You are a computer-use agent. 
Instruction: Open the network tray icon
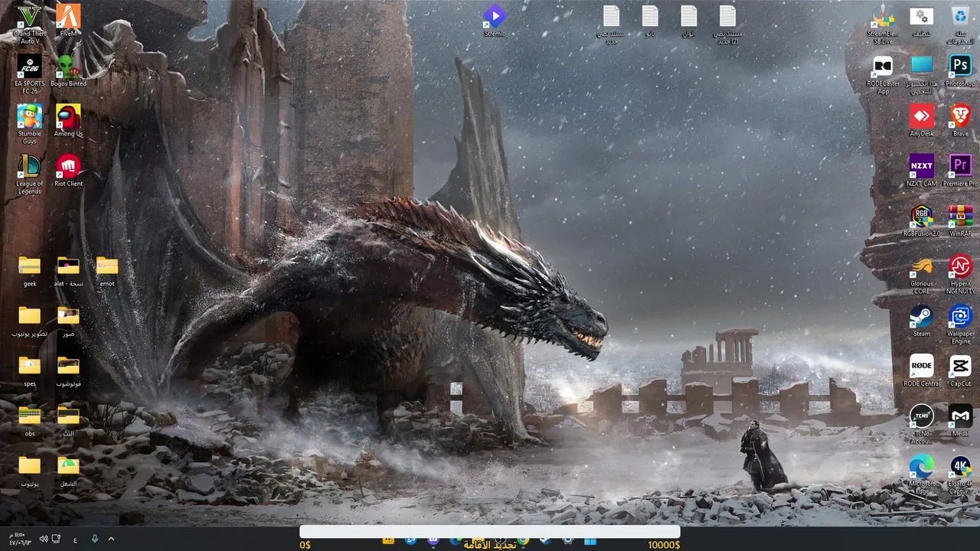tap(56, 539)
